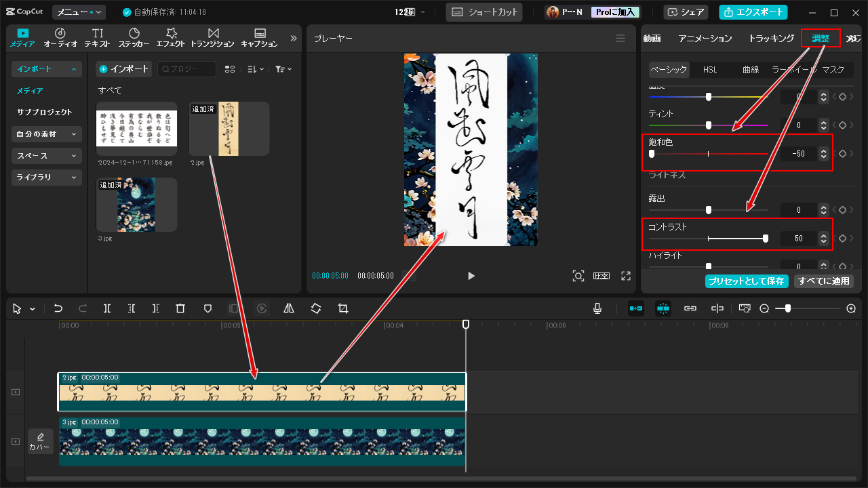Select the 曲線 curves sub-tab
Viewport: 868px width, 488px height.
pyautogui.click(x=750, y=69)
